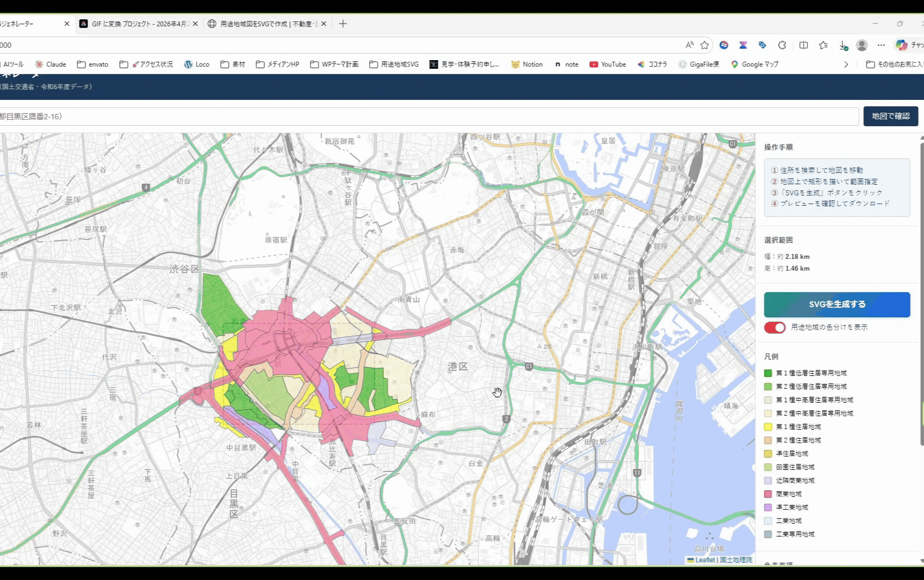Open Split Screen icon in toolbar
This screenshot has width=924, height=580.
804,45
